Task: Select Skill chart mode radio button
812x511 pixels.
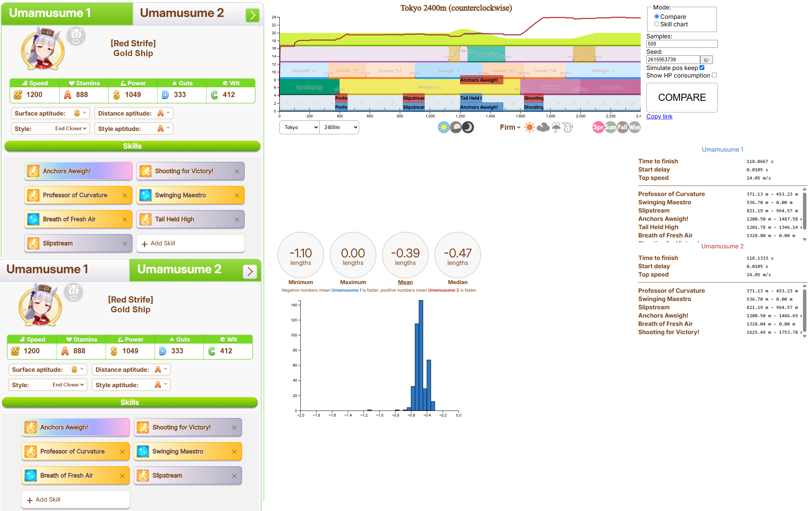Action: coord(657,24)
